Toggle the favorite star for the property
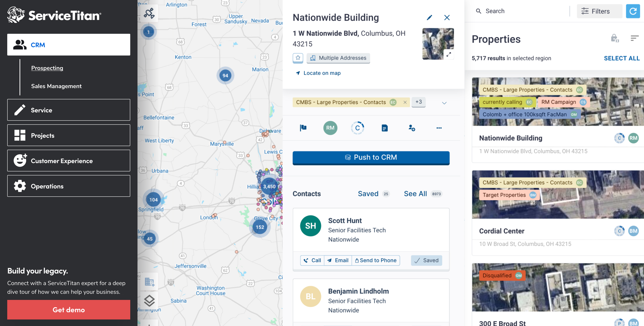644x326 pixels. tap(298, 58)
